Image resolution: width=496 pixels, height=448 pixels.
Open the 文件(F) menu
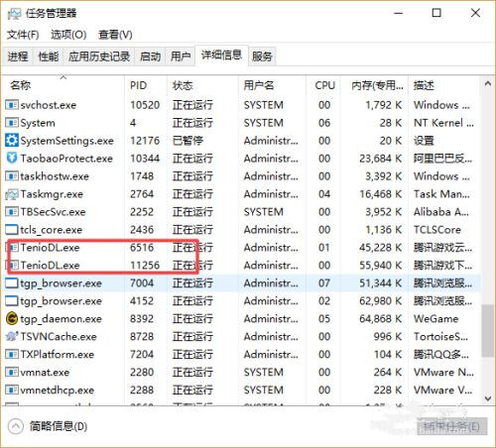(23, 35)
